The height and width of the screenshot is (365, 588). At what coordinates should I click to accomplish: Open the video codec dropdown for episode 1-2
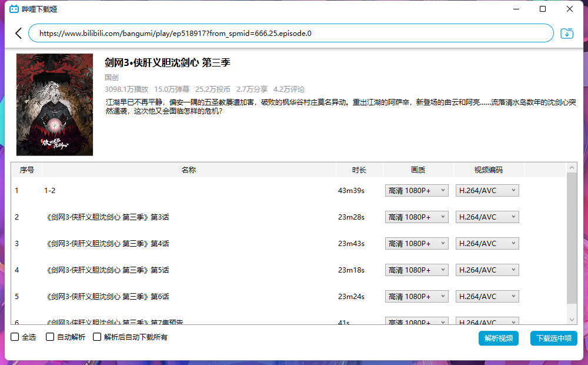(487, 190)
